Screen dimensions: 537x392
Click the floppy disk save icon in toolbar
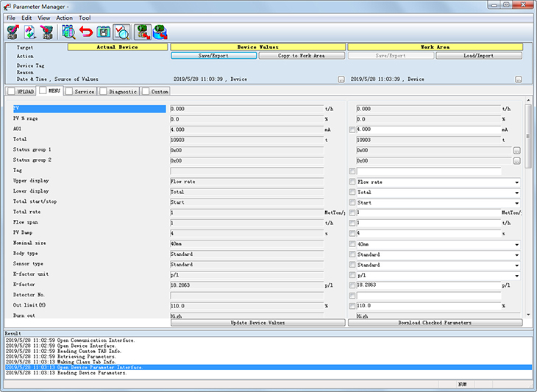click(104, 32)
